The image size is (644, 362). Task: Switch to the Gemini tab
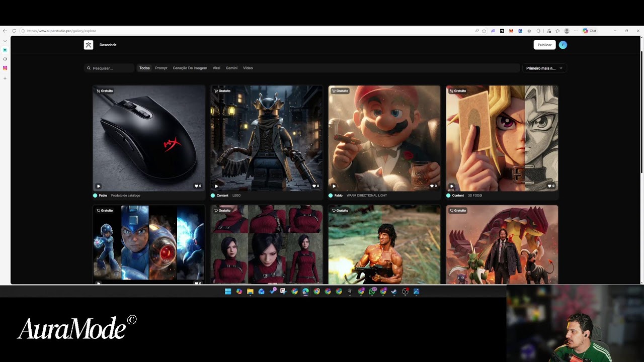pyautogui.click(x=231, y=68)
